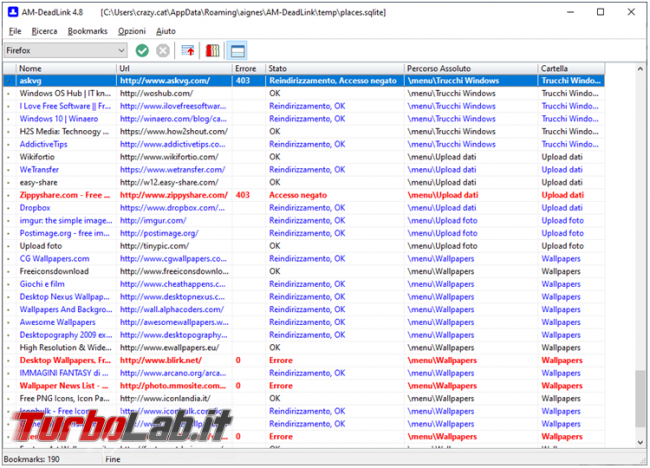Click the http://wall.alphacoders.com/ URL cell
650x468 pixels.
coord(174,310)
